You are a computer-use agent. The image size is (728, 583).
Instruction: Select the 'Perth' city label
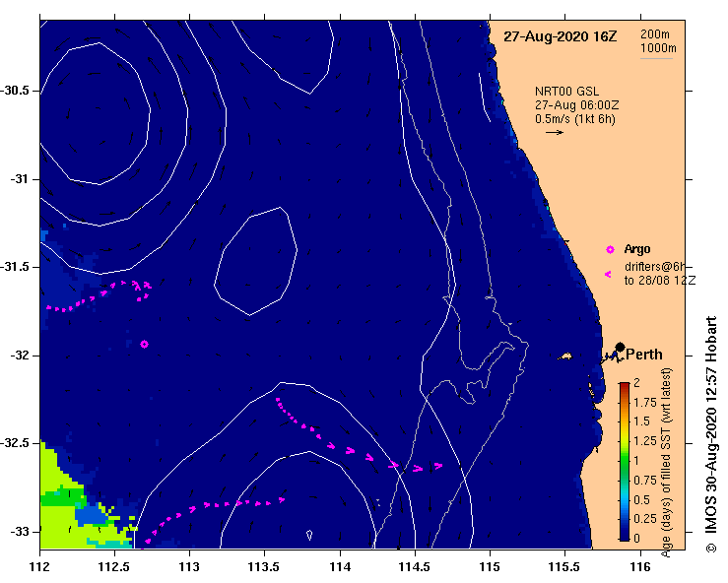coord(644,356)
